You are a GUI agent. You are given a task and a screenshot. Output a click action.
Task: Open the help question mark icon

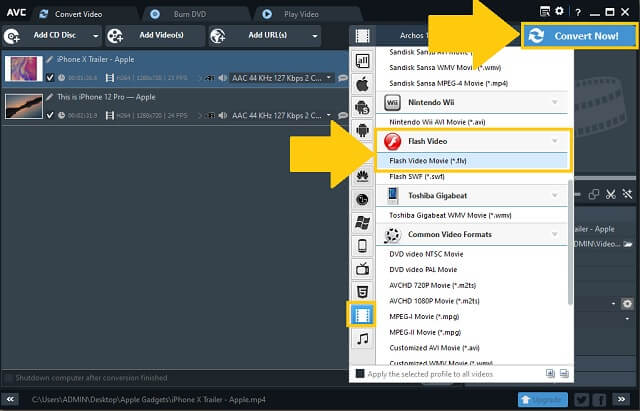pos(578,12)
